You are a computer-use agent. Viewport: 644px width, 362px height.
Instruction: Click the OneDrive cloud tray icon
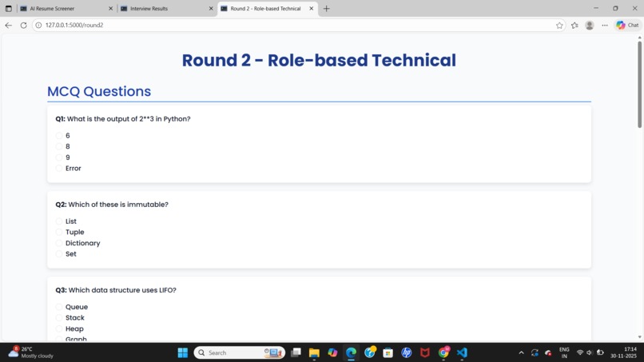(548, 352)
